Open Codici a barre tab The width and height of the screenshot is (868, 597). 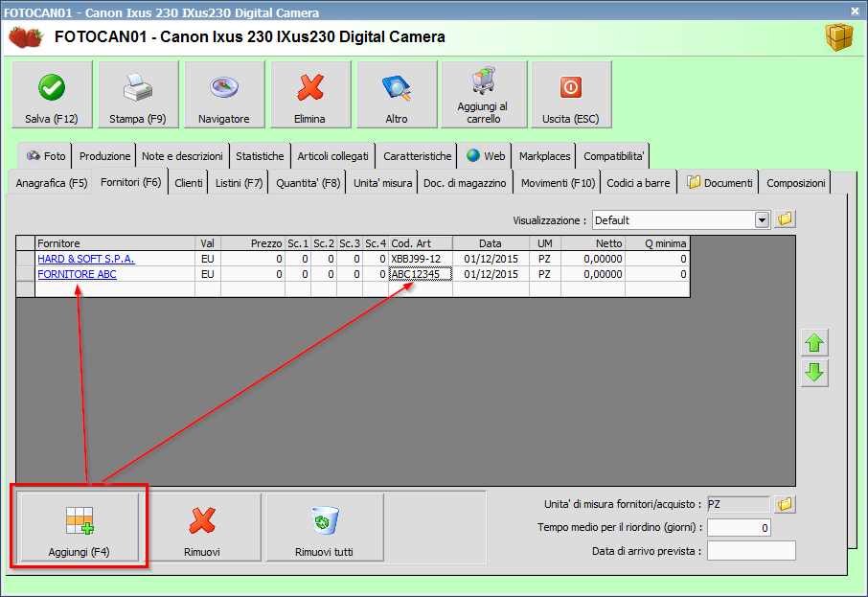click(x=638, y=183)
